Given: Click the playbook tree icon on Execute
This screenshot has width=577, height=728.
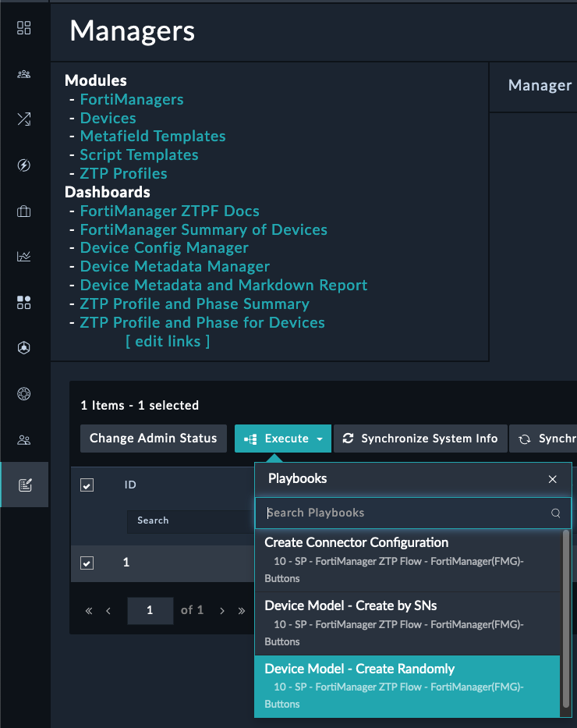Looking at the screenshot, I should 250,439.
